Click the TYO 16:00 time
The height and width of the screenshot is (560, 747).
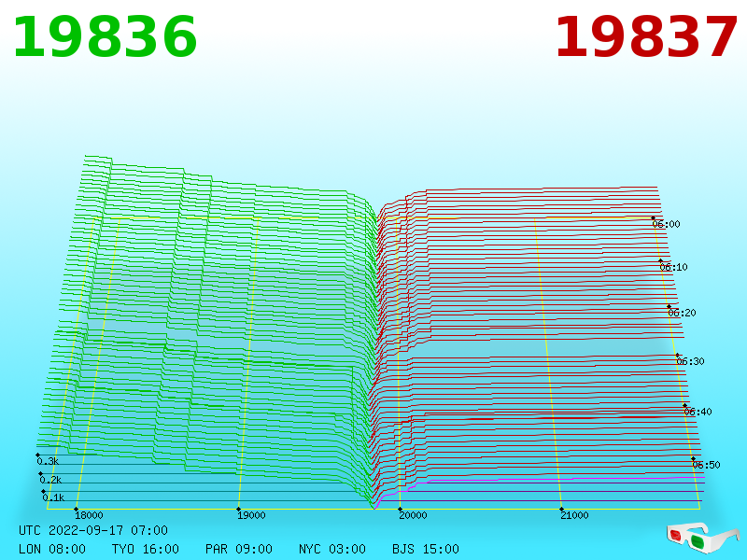click(146, 549)
